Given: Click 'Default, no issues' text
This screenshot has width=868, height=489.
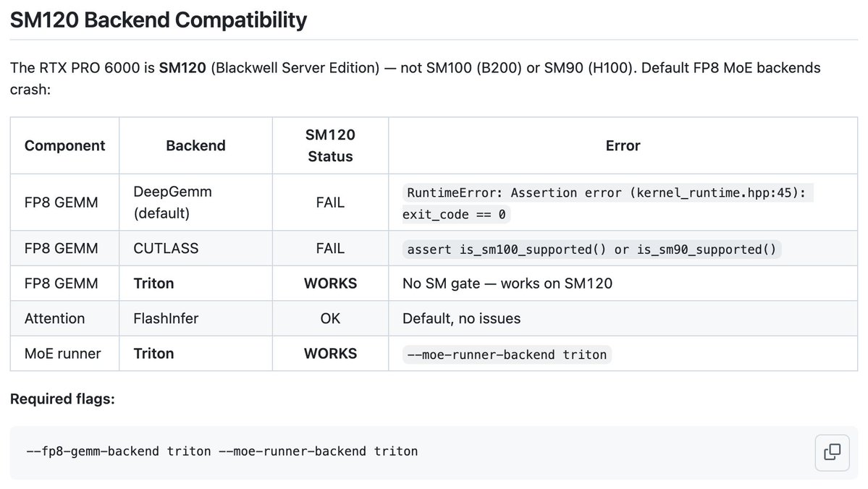Looking at the screenshot, I should 461,318.
